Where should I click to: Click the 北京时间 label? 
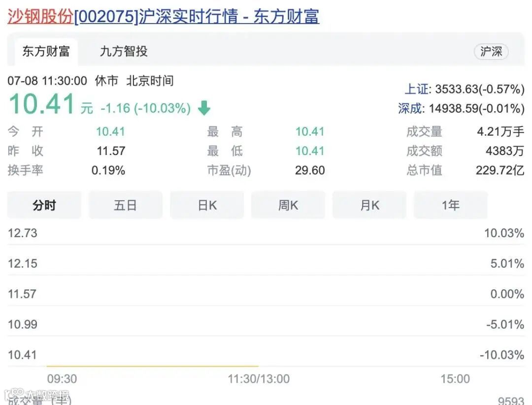click(150, 81)
